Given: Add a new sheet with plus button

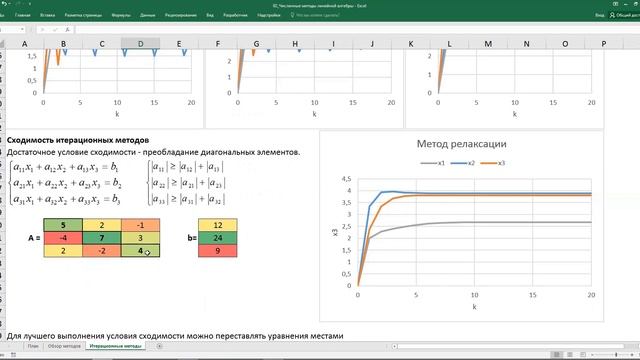Looking at the screenshot, I should tap(159, 346).
